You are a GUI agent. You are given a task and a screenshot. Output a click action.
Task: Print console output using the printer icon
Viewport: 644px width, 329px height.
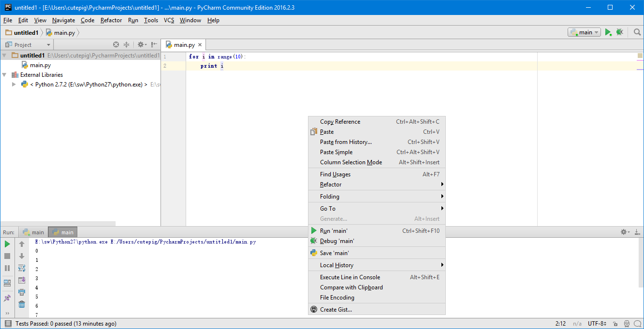(x=22, y=292)
